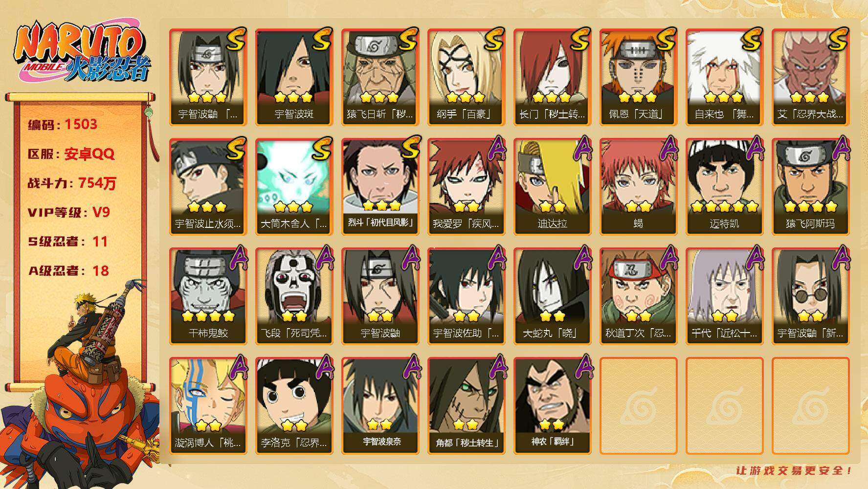
Task: Select the 宇智波斑 ninja card
Action: coord(294,77)
